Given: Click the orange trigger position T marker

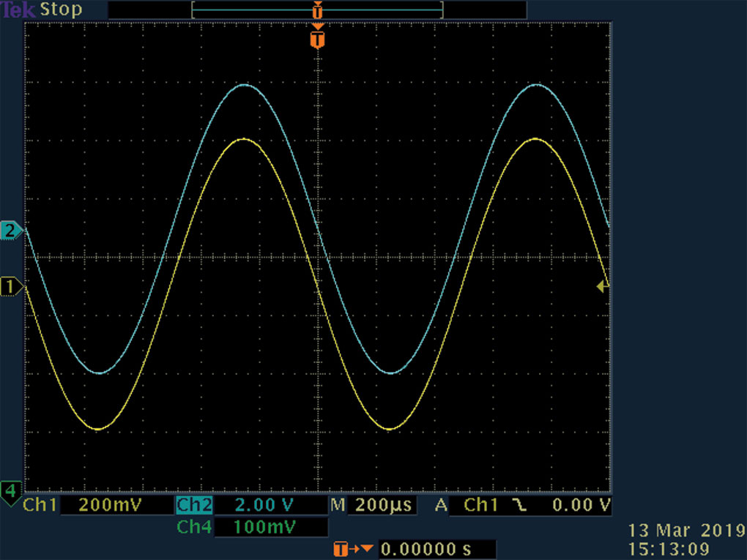Looking at the screenshot, I should point(317,39).
